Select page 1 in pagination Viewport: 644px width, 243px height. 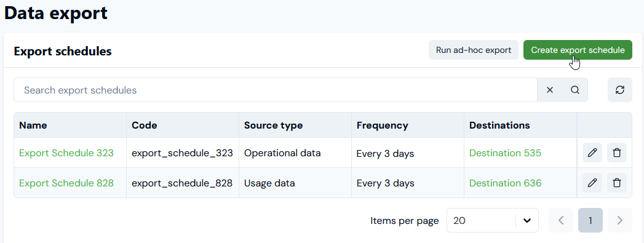click(590, 220)
